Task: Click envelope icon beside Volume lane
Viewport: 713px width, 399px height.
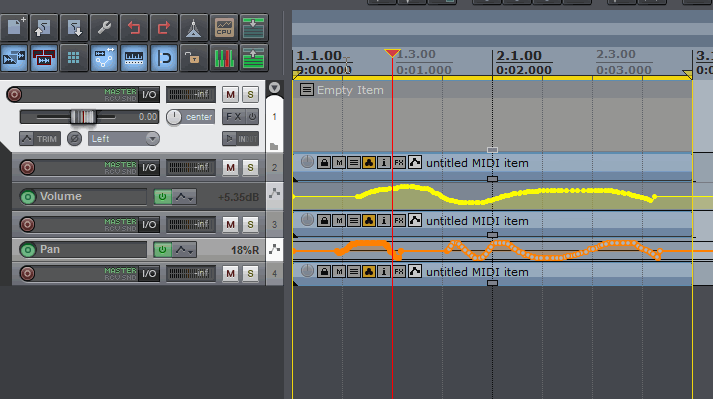Action: coord(274,193)
